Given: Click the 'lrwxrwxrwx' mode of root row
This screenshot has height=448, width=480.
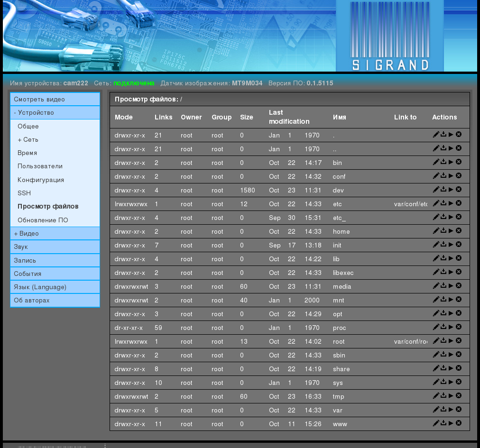Looking at the screenshot, I should point(131,341).
